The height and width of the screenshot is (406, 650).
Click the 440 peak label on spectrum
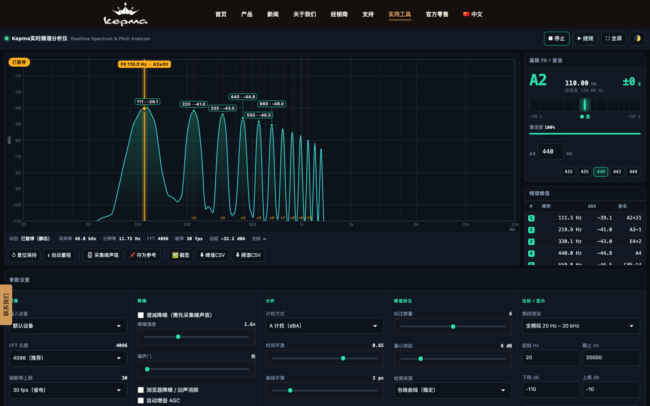click(x=243, y=97)
